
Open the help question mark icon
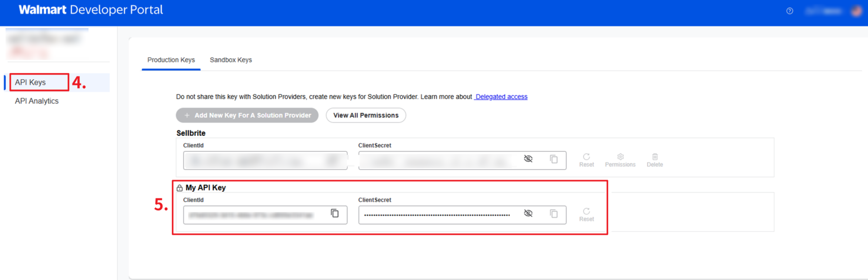pyautogui.click(x=789, y=11)
